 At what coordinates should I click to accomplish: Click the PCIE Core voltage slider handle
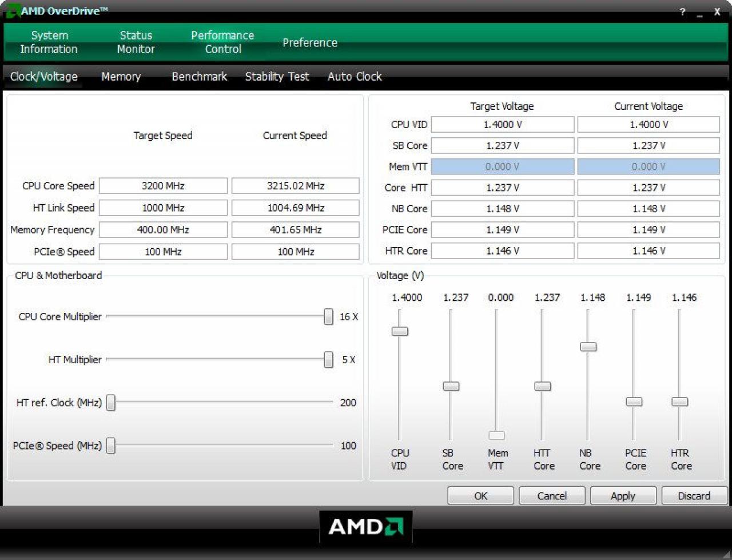[x=634, y=402]
